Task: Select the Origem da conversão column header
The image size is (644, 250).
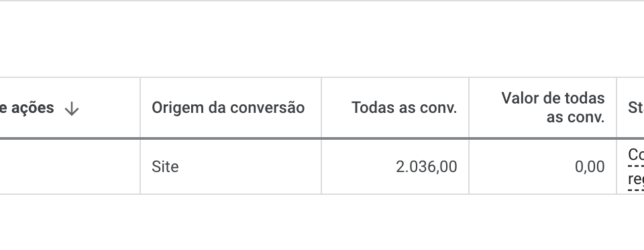Action: pos(228,108)
